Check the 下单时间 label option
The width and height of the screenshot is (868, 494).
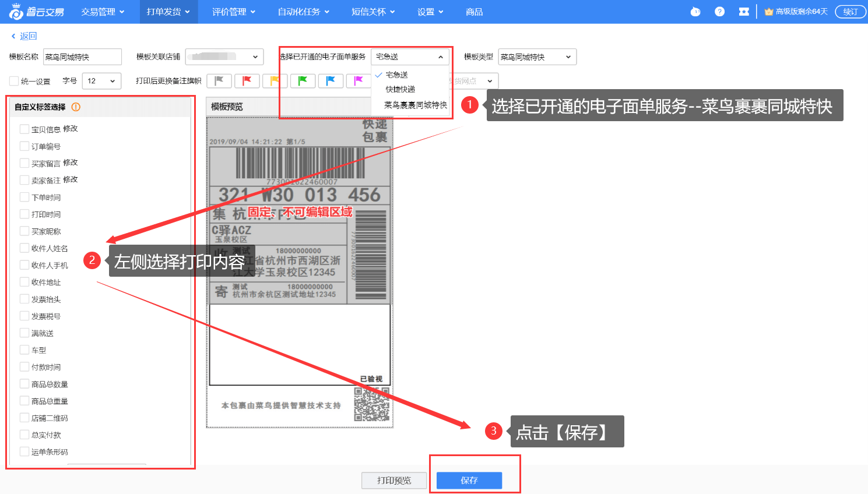pos(24,197)
